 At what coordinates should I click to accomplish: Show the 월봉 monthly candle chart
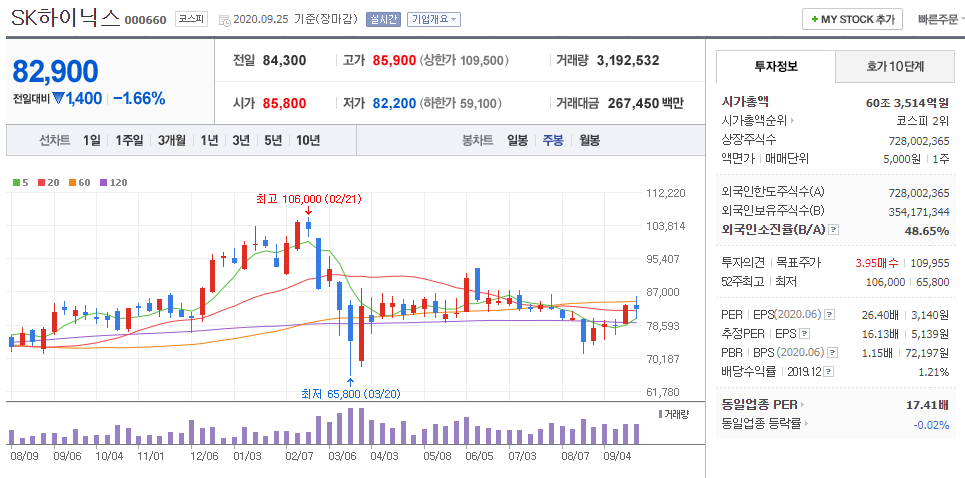(x=589, y=140)
